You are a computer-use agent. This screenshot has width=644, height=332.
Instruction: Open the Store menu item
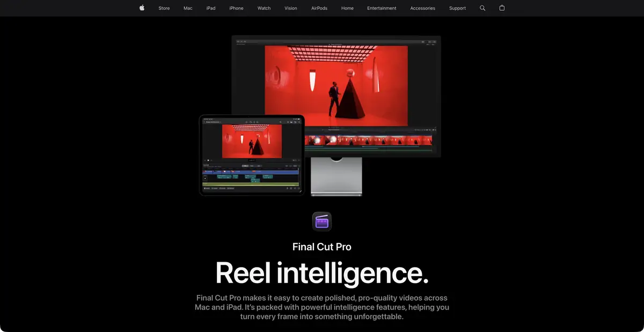tap(164, 8)
